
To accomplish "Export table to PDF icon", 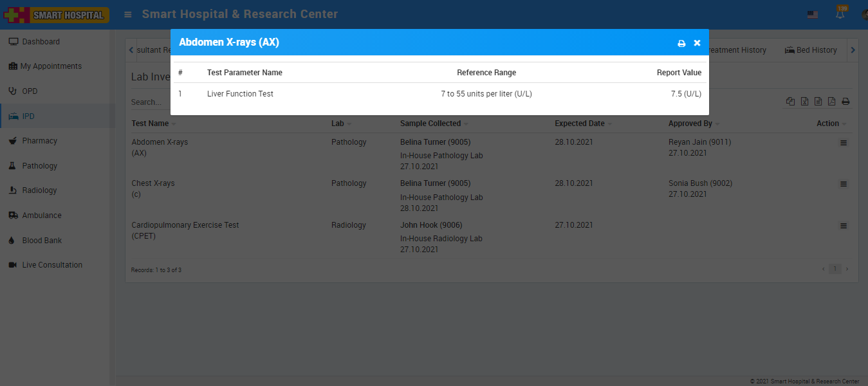I will coord(831,101).
